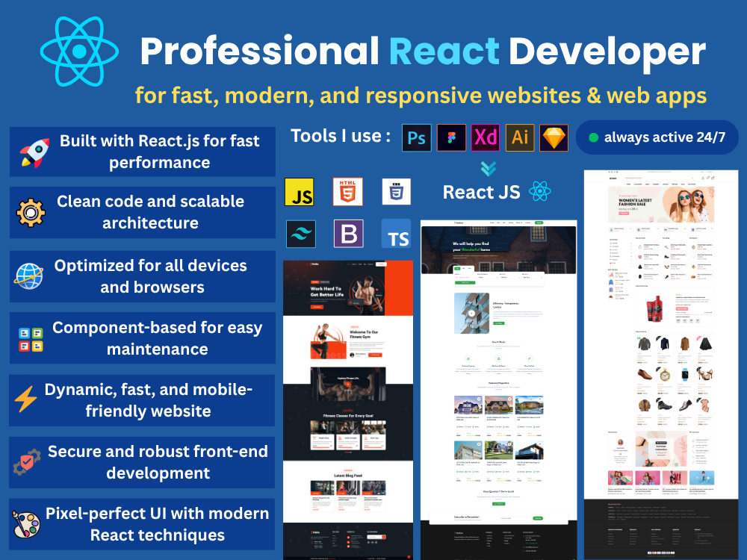Viewport: 747px width, 560px height.
Task: Click the paint palette icon
Action: (26, 525)
